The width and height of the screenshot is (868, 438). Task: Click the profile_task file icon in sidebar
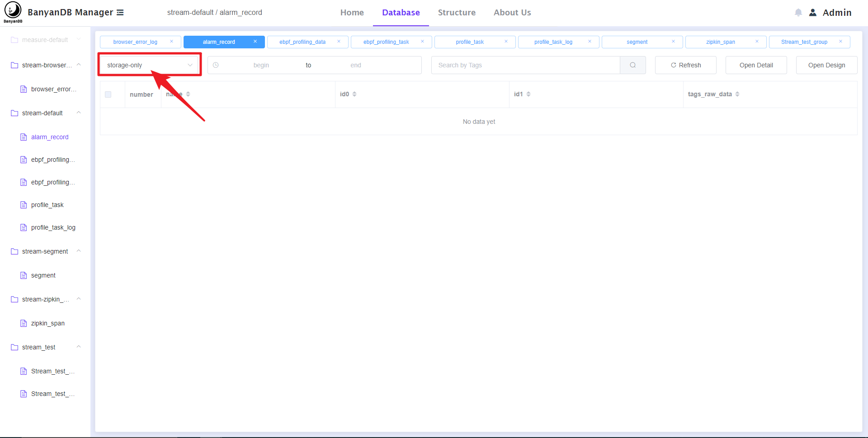[24, 205]
